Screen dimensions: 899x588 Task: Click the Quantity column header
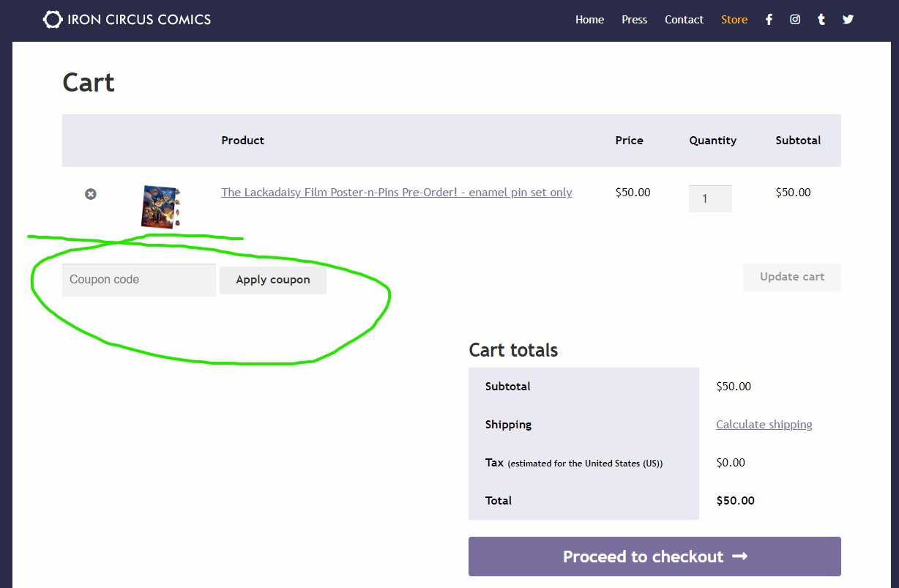click(x=712, y=141)
